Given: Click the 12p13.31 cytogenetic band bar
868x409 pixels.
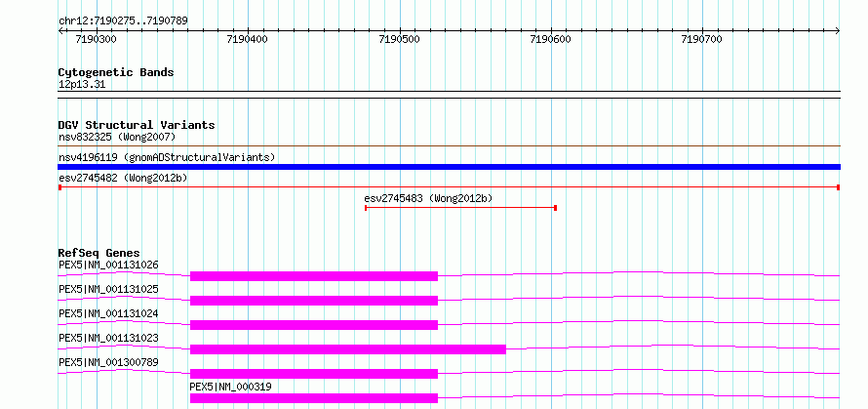Looking at the screenshot, I should click(449, 95).
